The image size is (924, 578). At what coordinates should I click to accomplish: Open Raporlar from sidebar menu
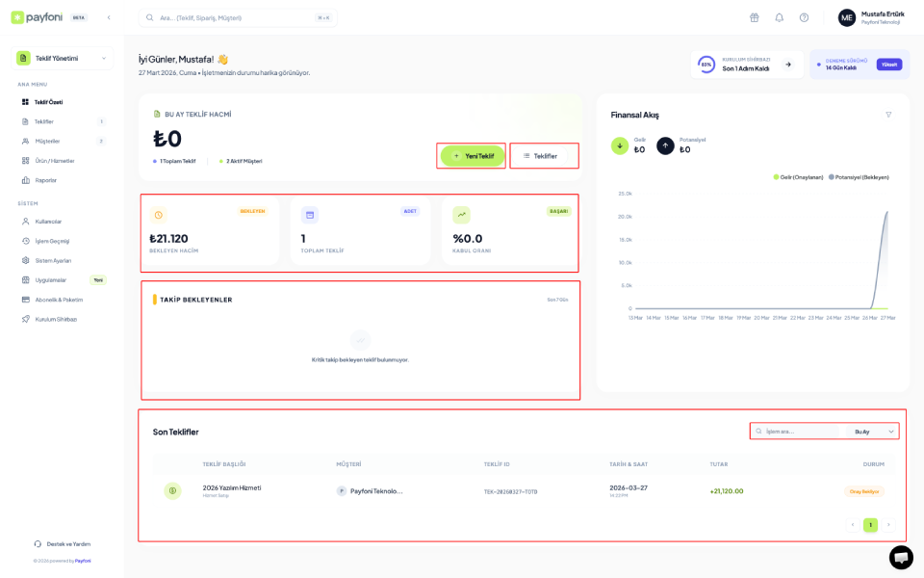coord(45,180)
